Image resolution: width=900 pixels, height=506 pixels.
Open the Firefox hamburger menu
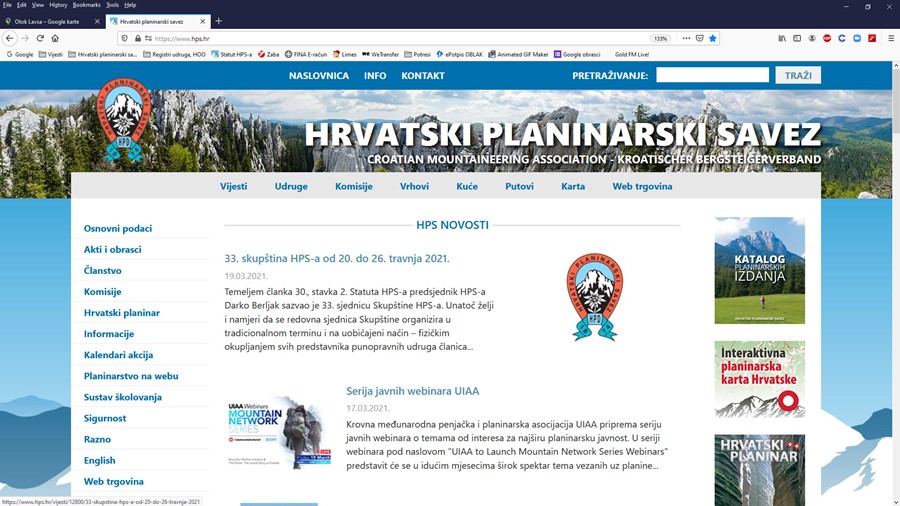891,38
